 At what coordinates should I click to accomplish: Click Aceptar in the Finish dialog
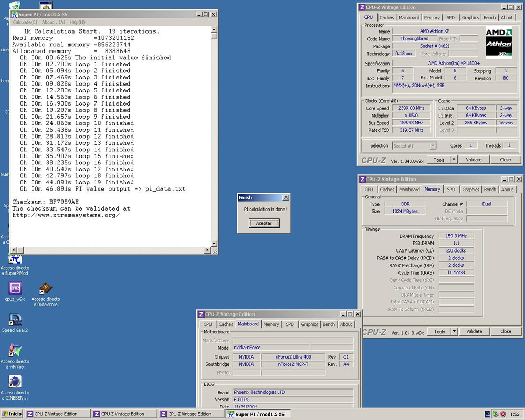(264, 223)
